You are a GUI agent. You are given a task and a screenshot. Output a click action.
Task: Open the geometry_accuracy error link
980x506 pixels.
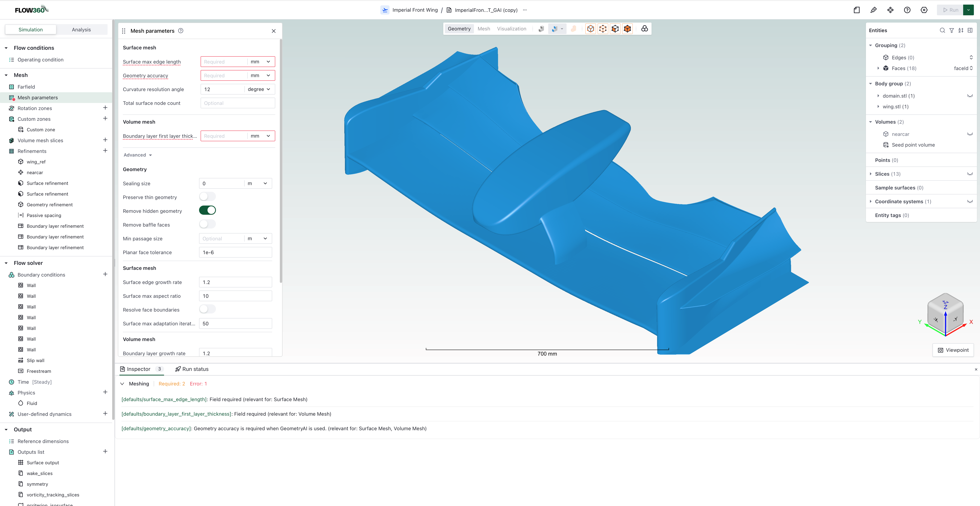(157, 428)
